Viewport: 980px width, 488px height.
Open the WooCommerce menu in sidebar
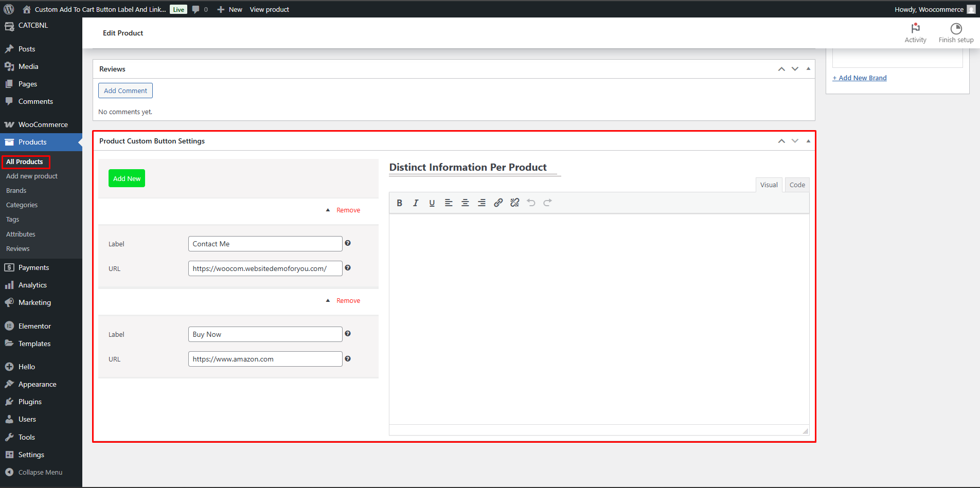tap(43, 124)
